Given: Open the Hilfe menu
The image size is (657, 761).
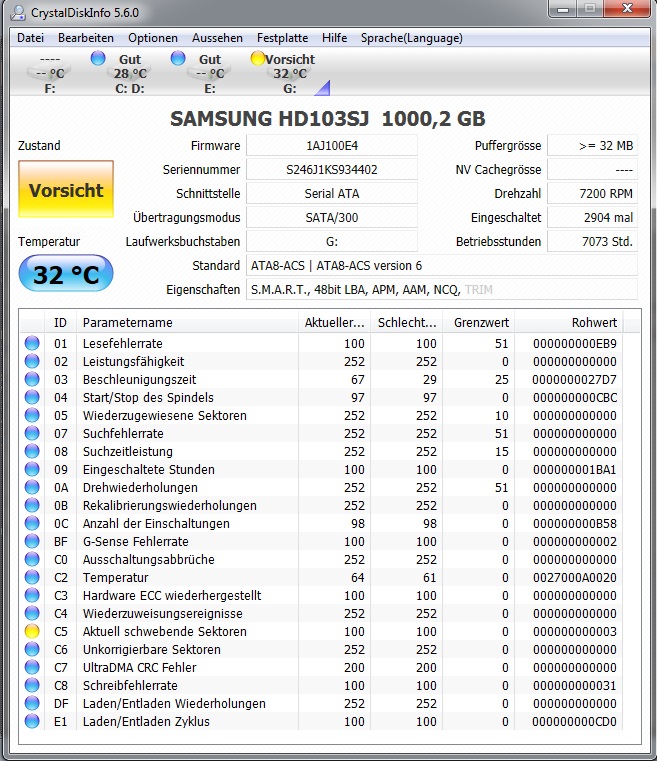Looking at the screenshot, I should click(334, 38).
